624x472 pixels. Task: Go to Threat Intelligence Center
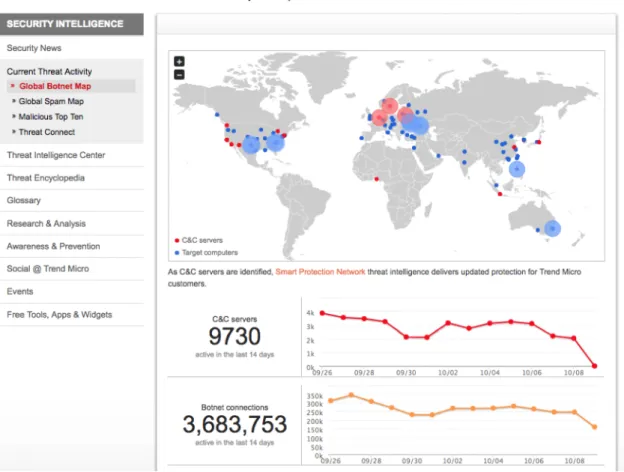tap(56, 155)
